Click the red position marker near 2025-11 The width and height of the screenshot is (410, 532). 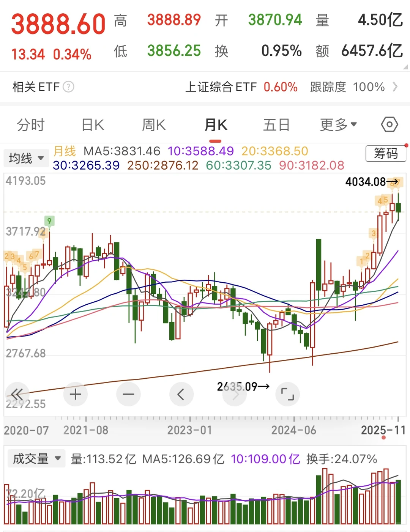click(x=383, y=438)
